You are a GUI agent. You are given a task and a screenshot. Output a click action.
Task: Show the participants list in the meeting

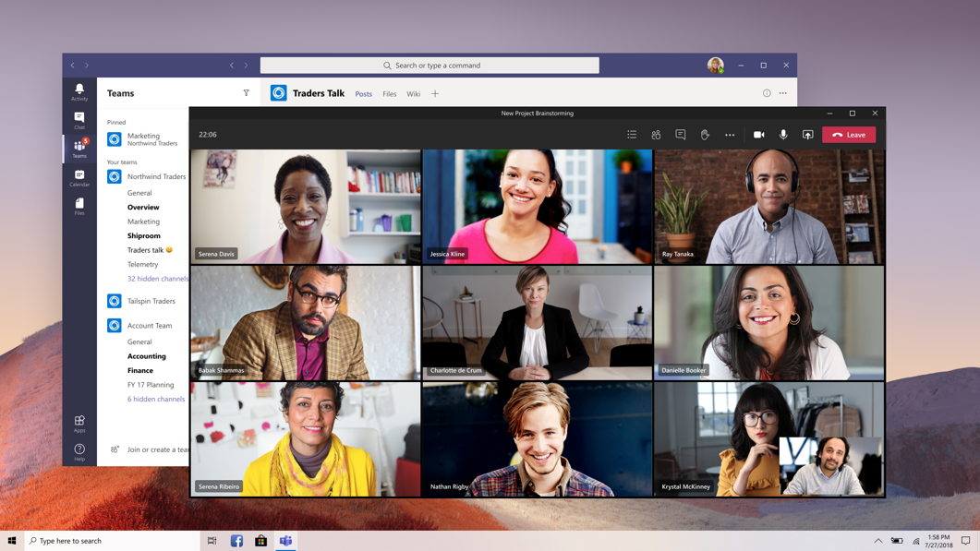(655, 134)
